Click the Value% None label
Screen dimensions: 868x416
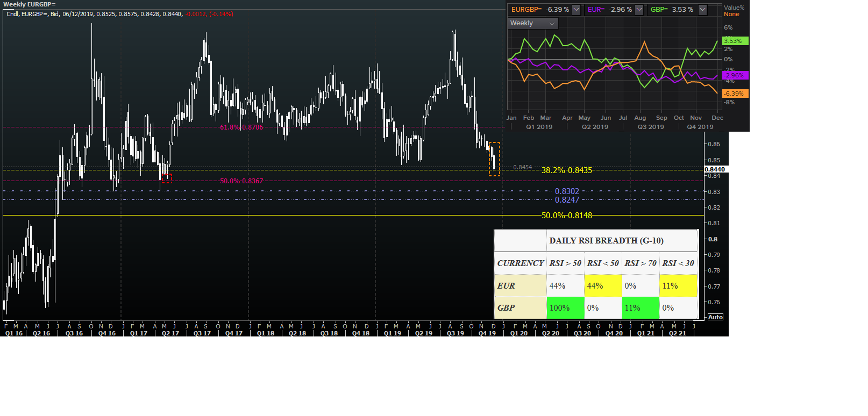[734, 11]
